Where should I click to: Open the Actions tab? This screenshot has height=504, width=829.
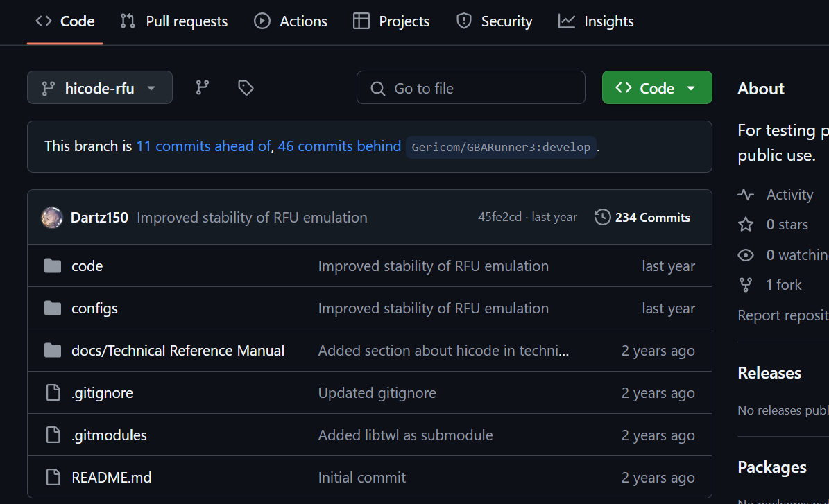(x=290, y=21)
